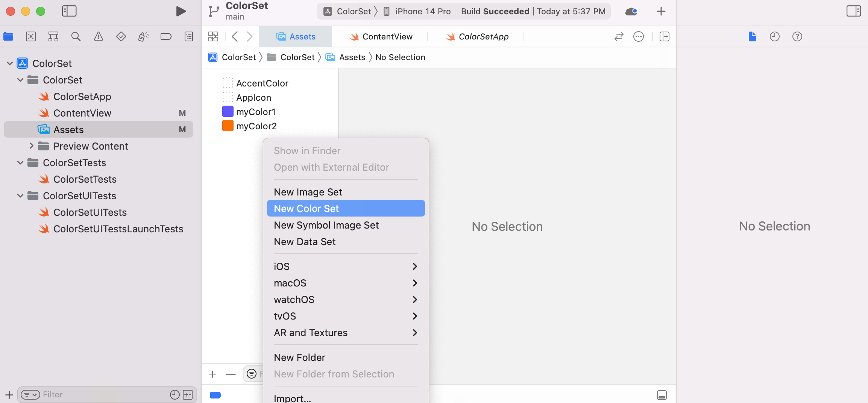
Task: Open the Symbol navigator
Action: 53,36
